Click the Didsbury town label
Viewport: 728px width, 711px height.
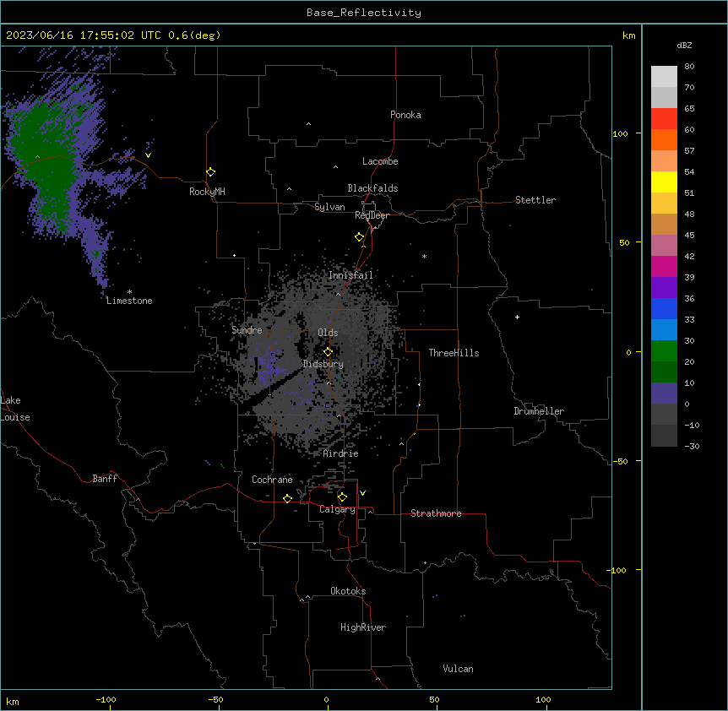(323, 364)
